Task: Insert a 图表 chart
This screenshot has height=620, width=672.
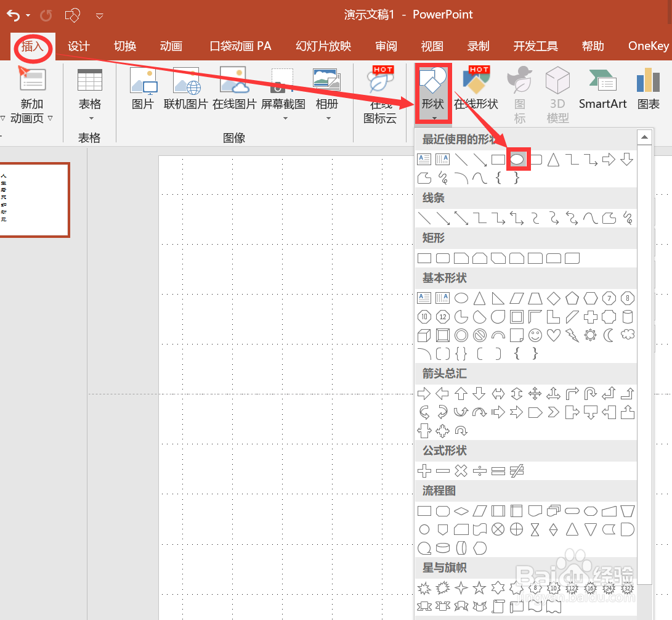Action: (649, 88)
